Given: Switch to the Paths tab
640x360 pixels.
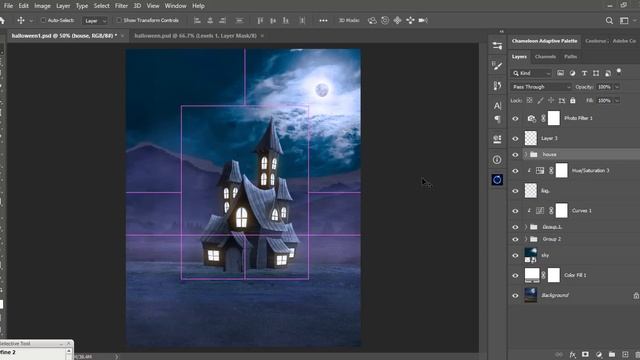Looking at the screenshot, I should pyautogui.click(x=571, y=57).
